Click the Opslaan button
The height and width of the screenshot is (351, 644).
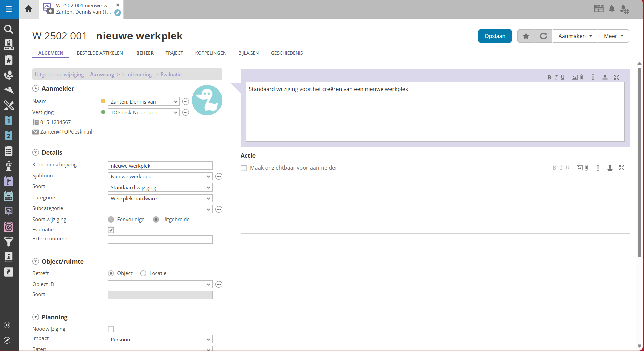495,36
